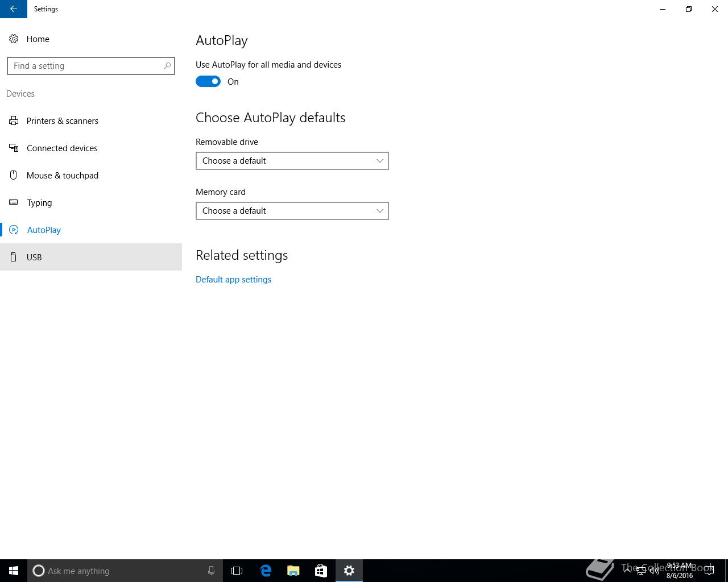Open Microsoft Edge from the taskbar
Image resolution: width=728 pixels, height=582 pixels.
[266, 571]
